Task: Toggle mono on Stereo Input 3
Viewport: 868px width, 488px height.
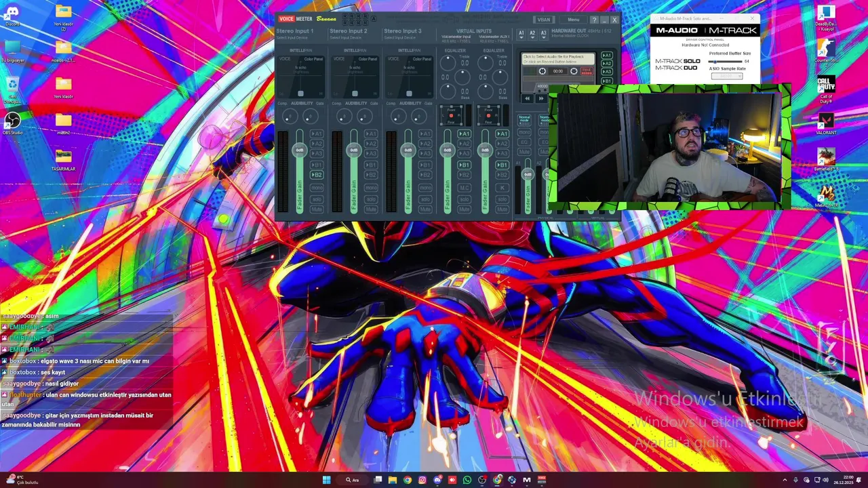Action: pos(425,188)
